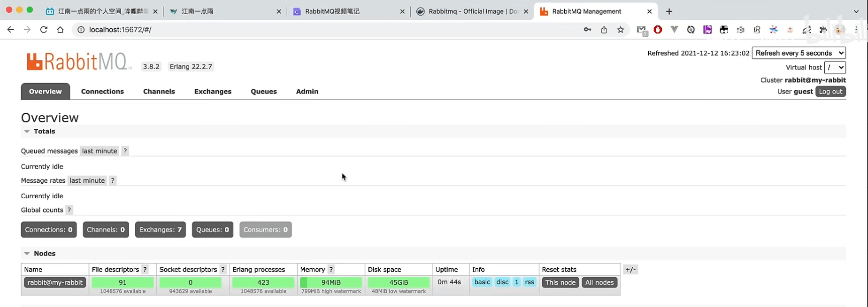Log out the guest user
This screenshot has height=307, width=868.
pos(830,92)
